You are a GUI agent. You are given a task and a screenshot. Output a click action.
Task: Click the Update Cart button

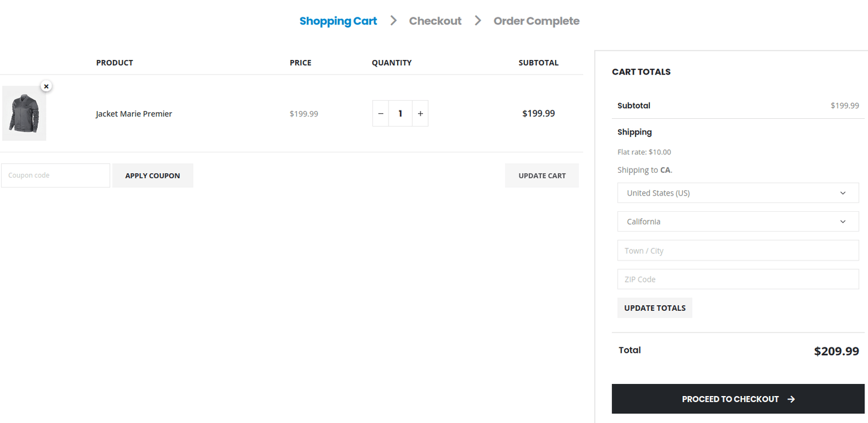(x=541, y=175)
